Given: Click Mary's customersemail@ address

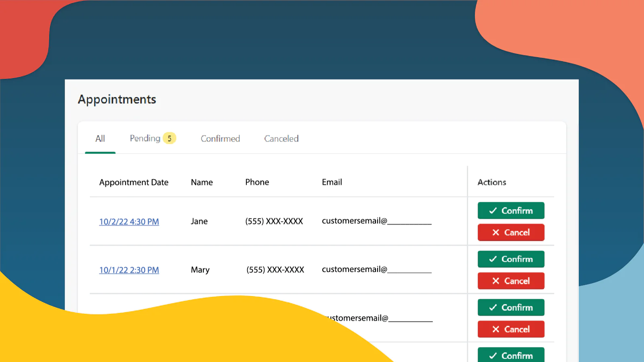Looking at the screenshot, I should tap(377, 269).
